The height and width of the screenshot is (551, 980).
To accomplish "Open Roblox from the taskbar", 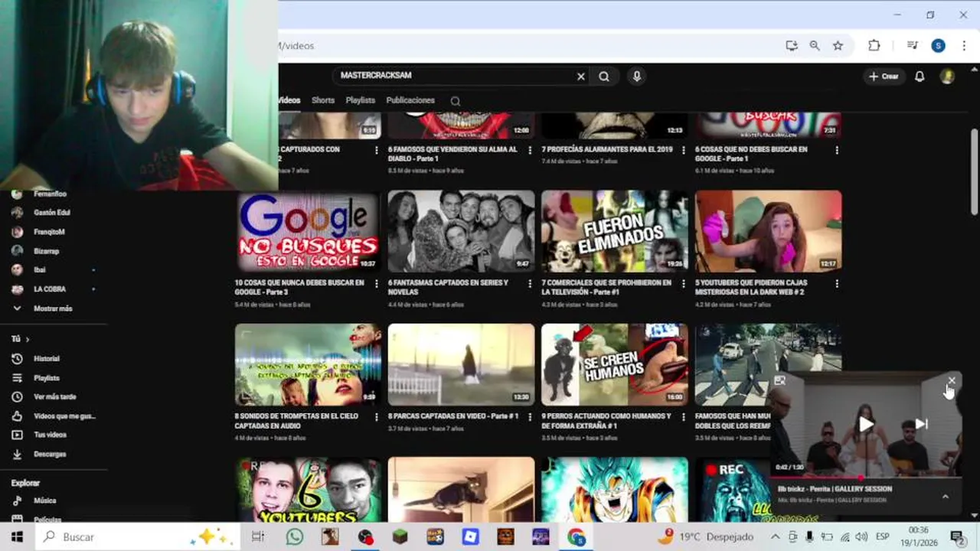I will point(470,537).
